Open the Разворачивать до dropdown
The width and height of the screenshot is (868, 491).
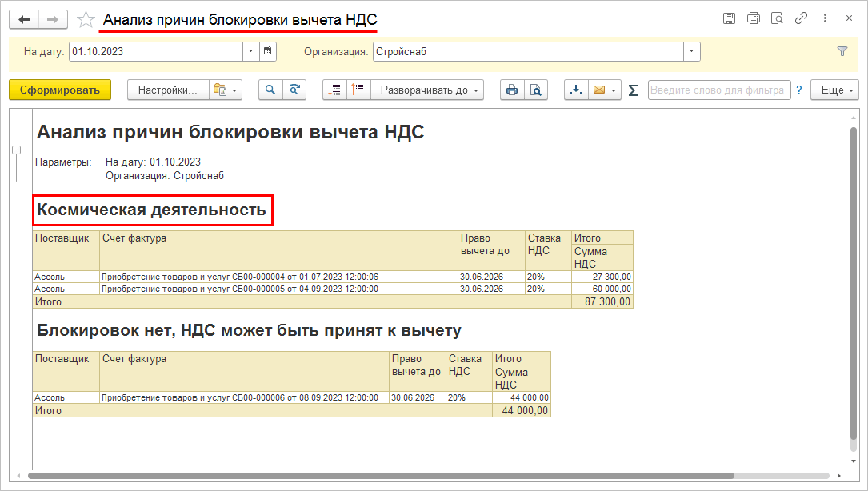pos(431,90)
